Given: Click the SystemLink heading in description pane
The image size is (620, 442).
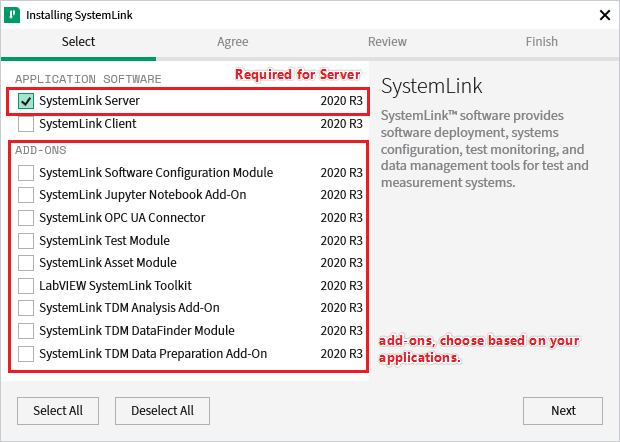Looking at the screenshot, I should [x=432, y=86].
